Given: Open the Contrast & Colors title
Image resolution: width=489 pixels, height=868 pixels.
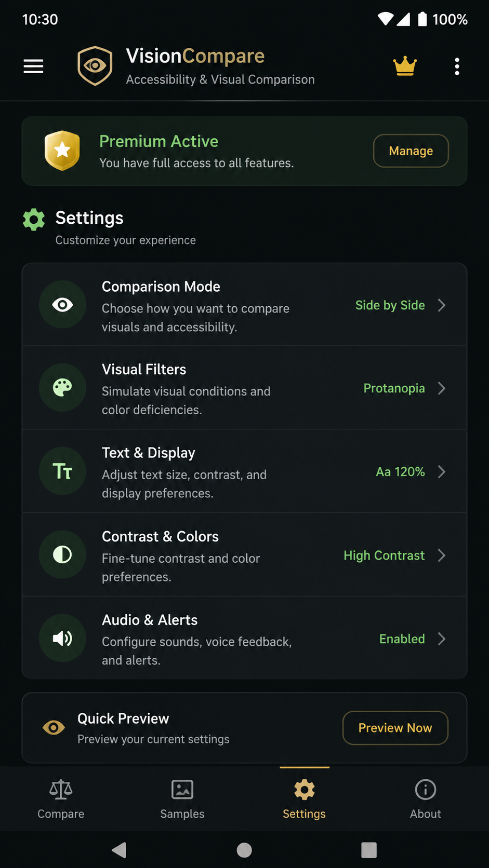Looking at the screenshot, I should (x=160, y=536).
